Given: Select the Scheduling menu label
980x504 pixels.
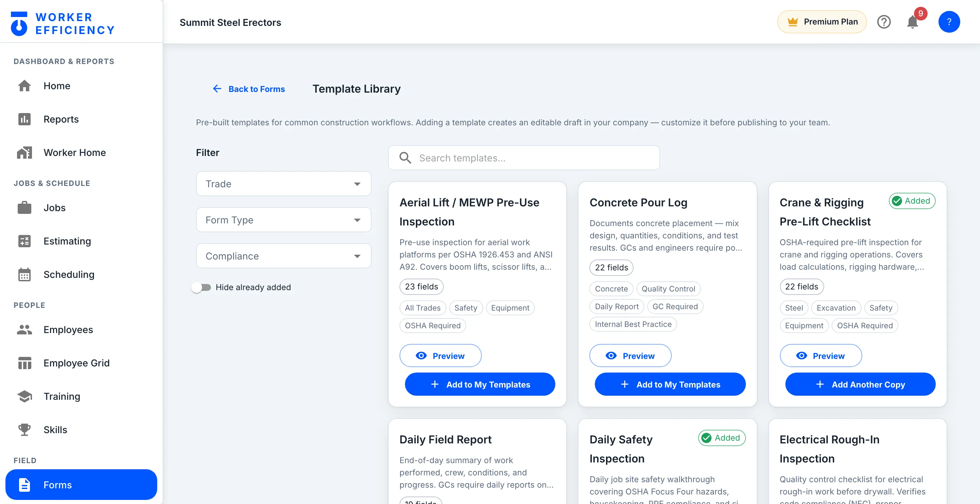Looking at the screenshot, I should pyautogui.click(x=69, y=274).
